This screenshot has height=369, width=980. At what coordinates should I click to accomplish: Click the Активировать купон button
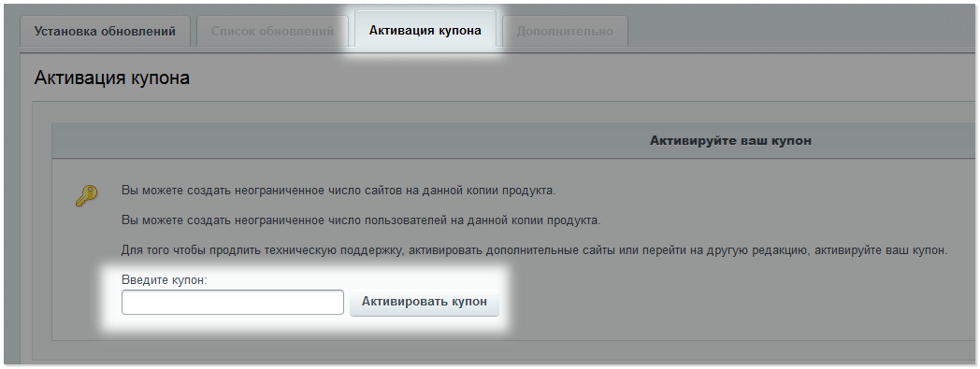425,302
